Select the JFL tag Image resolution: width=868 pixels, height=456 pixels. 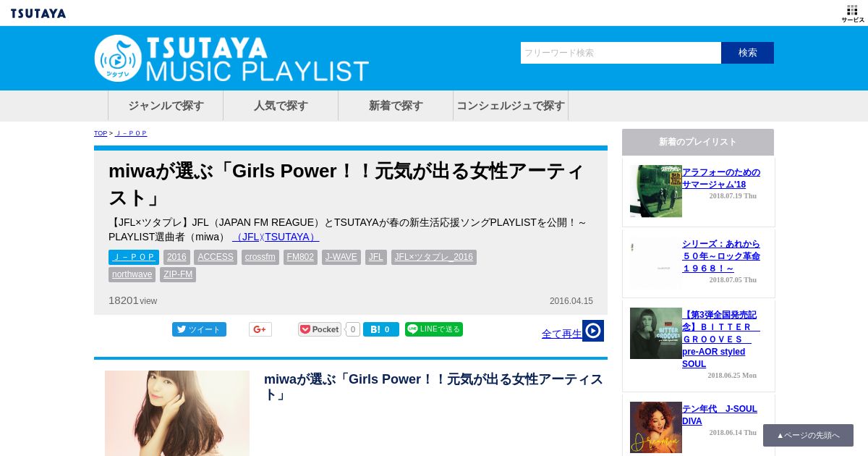click(x=376, y=257)
